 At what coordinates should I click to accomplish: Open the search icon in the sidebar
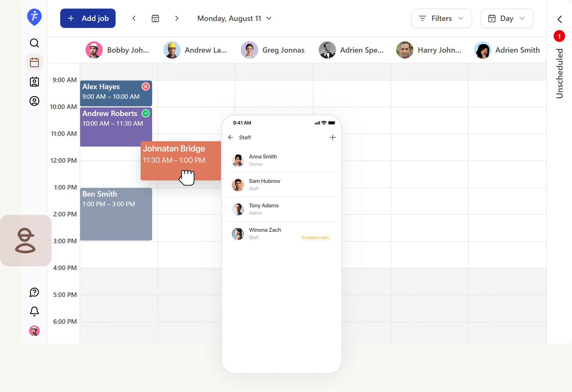(x=34, y=43)
